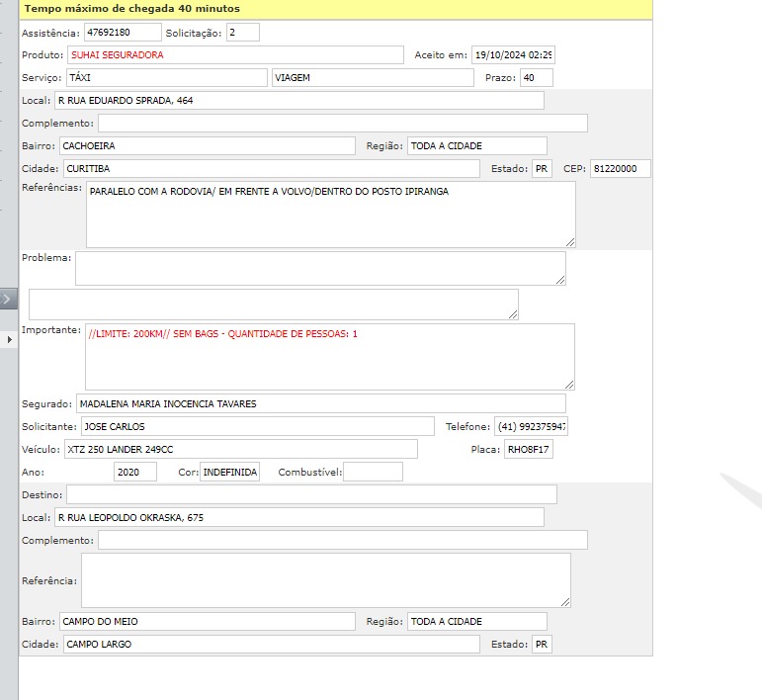
Task: Click the Placa field RHO8F17
Action: 528,450
